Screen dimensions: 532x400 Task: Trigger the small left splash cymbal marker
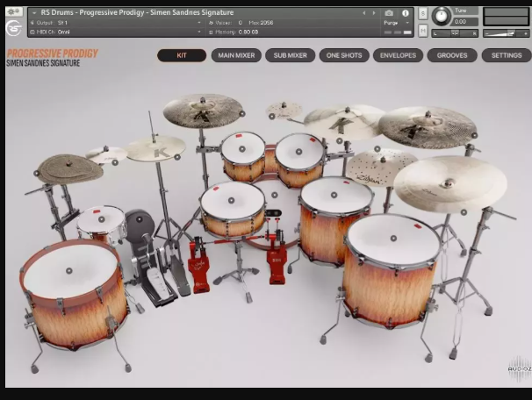click(115, 162)
